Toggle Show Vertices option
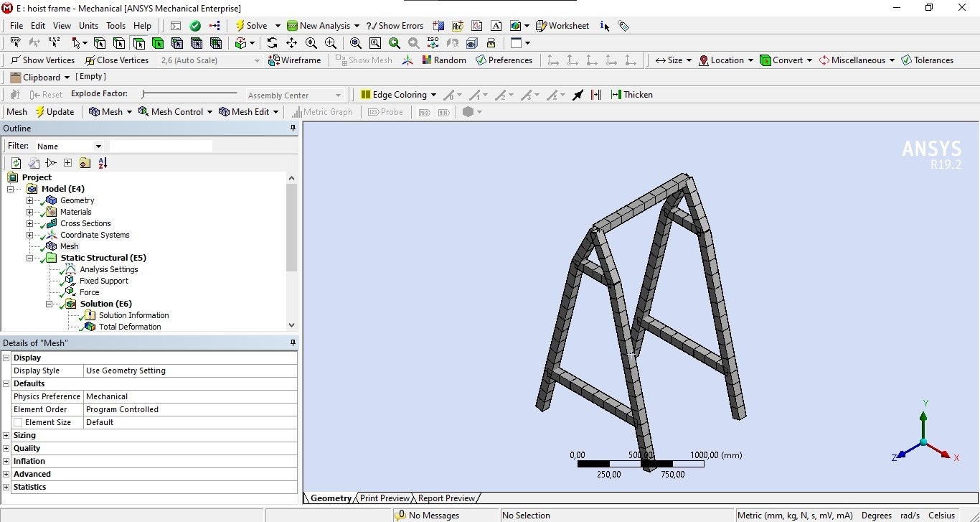The height and width of the screenshot is (522, 980). point(43,60)
